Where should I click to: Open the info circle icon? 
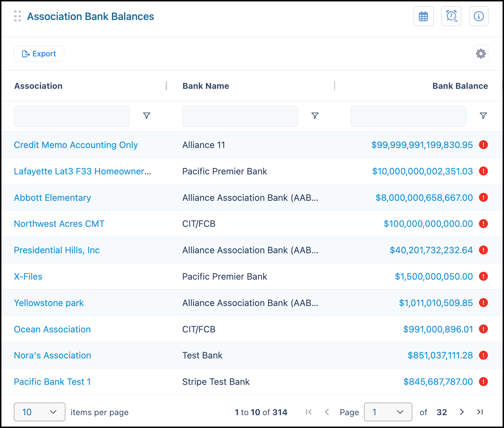pyautogui.click(x=479, y=16)
